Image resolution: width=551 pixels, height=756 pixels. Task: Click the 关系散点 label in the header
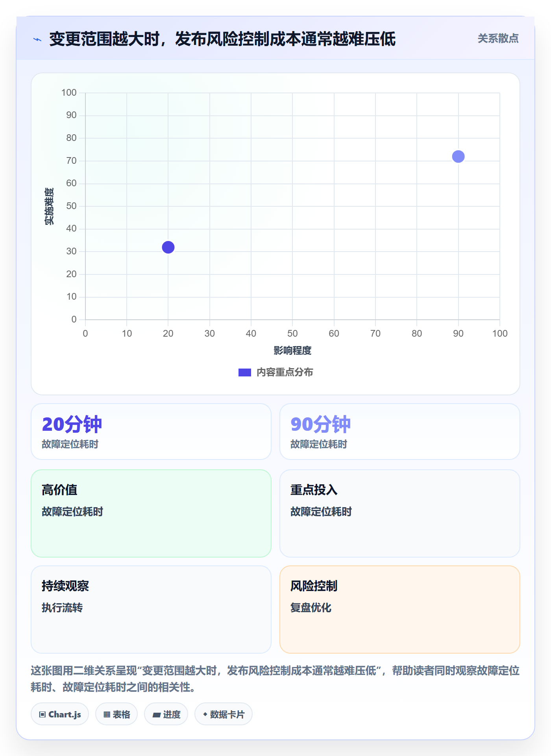pos(498,38)
